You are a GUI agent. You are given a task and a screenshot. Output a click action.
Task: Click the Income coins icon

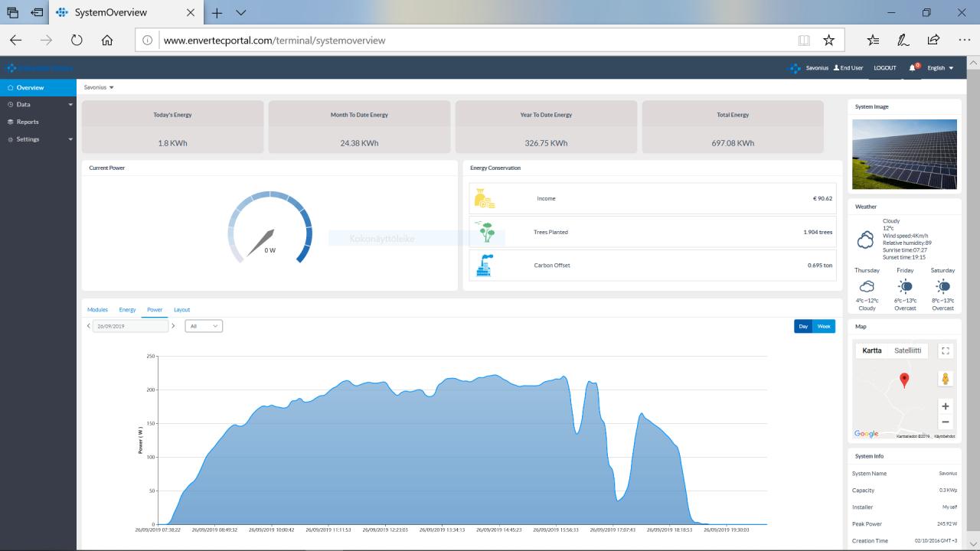click(485, 198)
